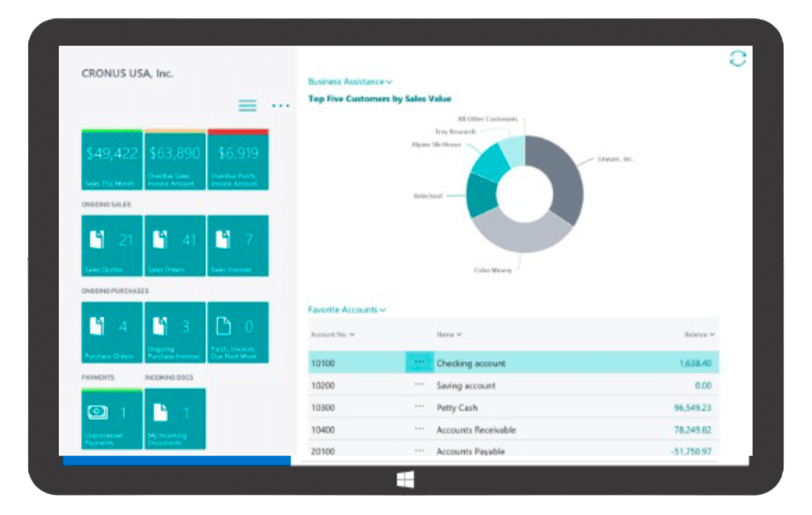Click the ellipsis on Accounts Receivable row
The height and width of the screenshot is (515, 812).
click(x=419, y=429)
